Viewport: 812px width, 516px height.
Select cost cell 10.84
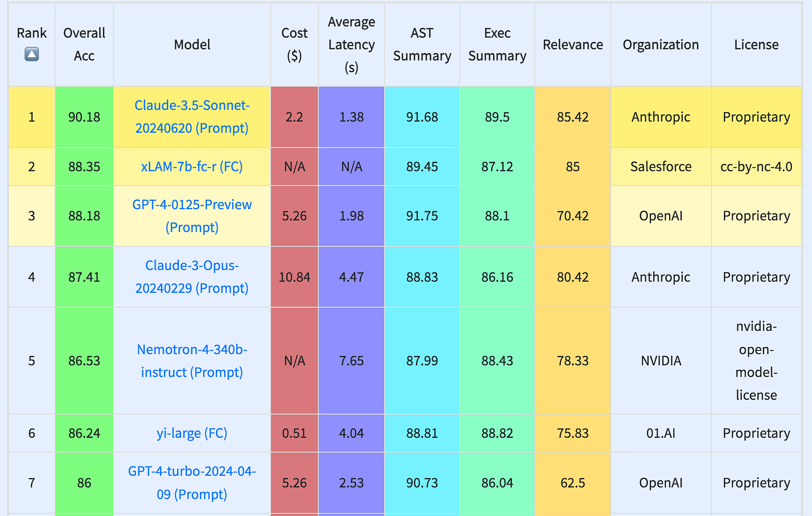tap(294, 277)
